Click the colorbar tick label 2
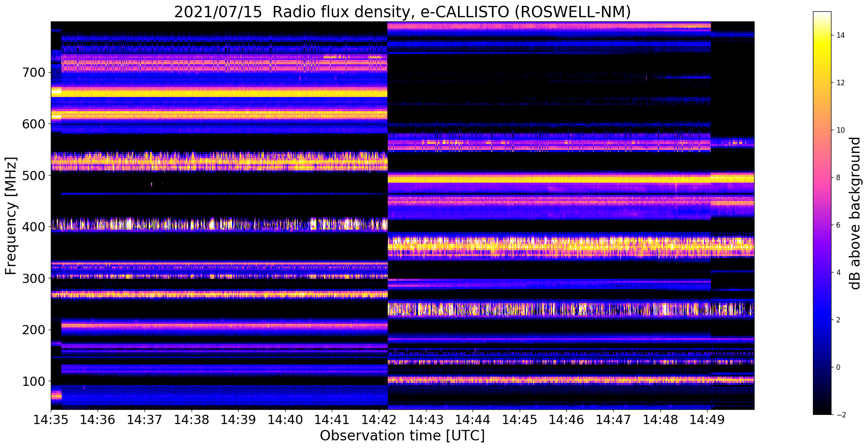The height and width of the screenshot is (448, 868). [839, 320]
